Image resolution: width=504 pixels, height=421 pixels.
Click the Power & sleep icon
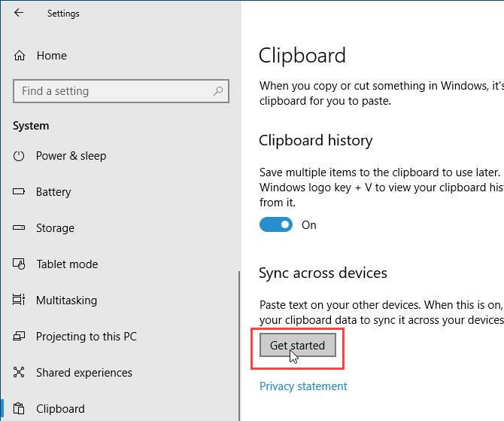(20, 156)
